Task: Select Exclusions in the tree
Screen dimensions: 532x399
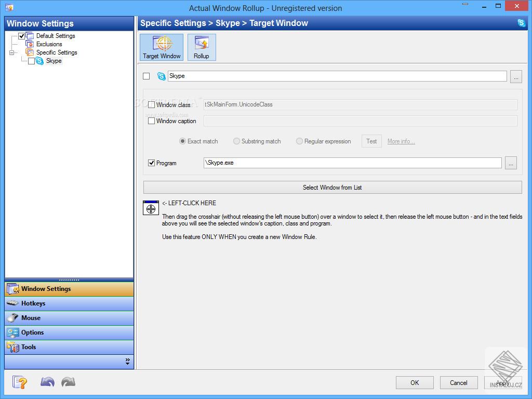Action: tap(49, 44)
